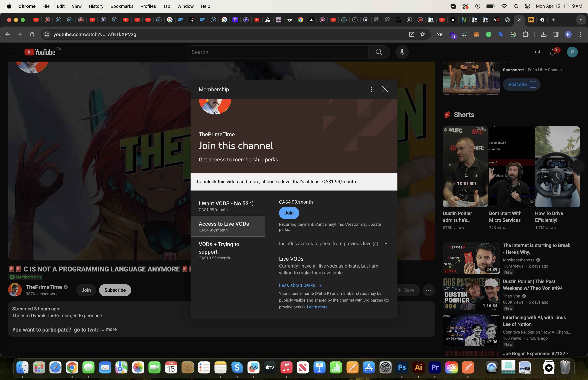The image size is (588, 380).
Task: Click the address bar URL
Action: (95, 34)
